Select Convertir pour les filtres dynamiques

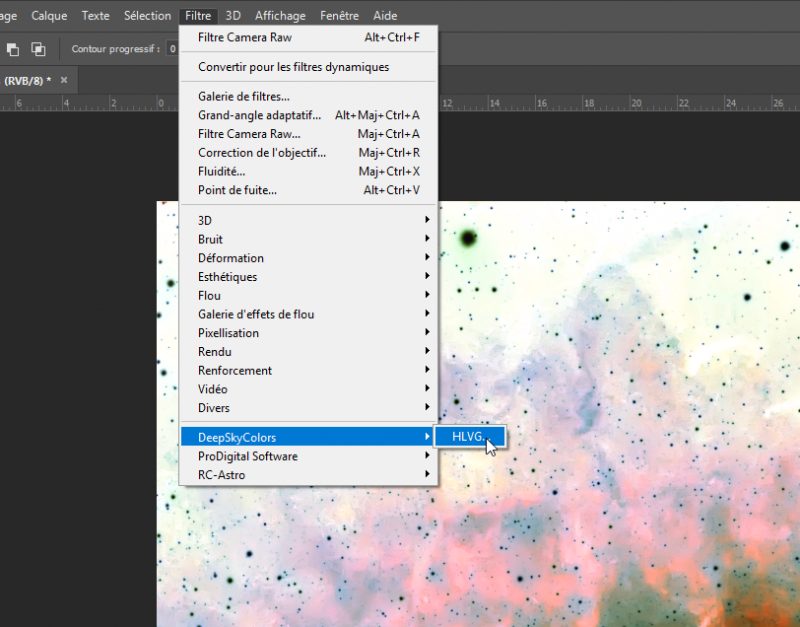click(x=308, y=67)
